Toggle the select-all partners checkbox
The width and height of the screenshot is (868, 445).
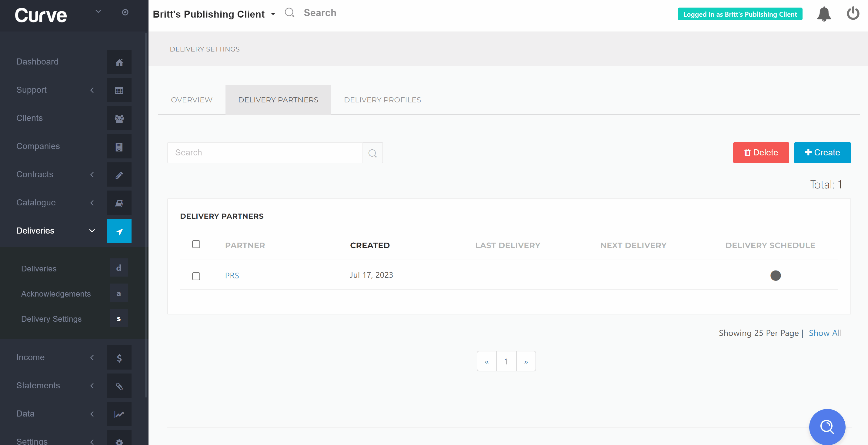click(x=196, y=244)
